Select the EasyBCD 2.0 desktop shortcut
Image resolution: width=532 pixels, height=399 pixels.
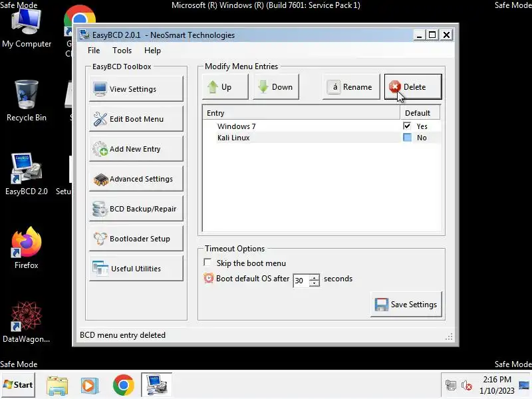(x=27, y=174)
